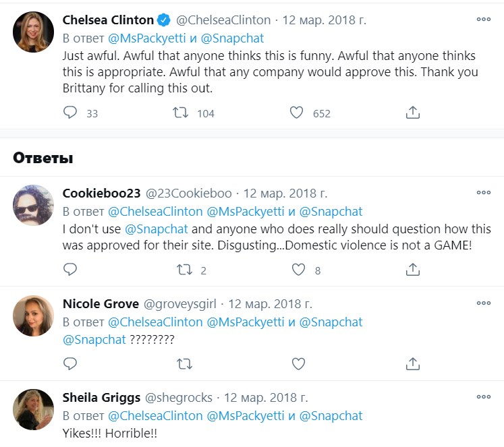This screenshot has width=504, height=447.
Task: Open the @ChelseaClinton handle link
Action: 223,20
